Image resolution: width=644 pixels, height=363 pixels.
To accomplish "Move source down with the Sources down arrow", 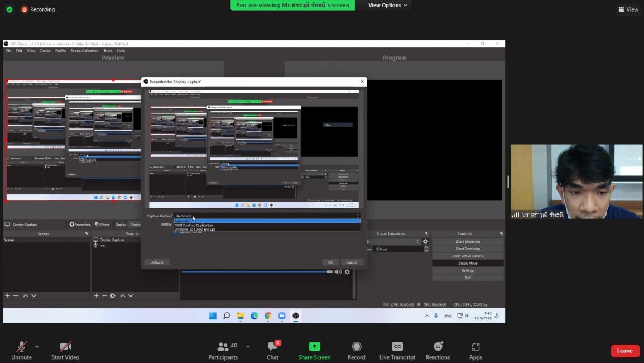I will click(131, 295).
